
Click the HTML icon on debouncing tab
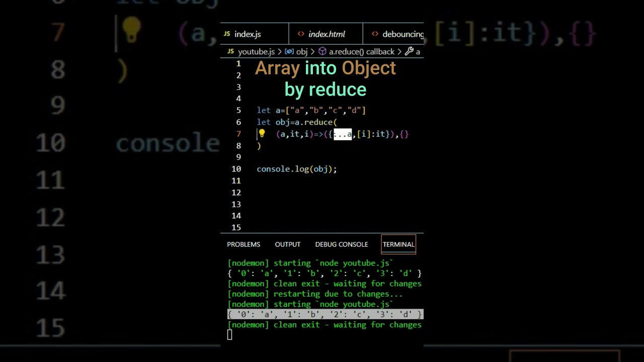[x=375, y=34]
